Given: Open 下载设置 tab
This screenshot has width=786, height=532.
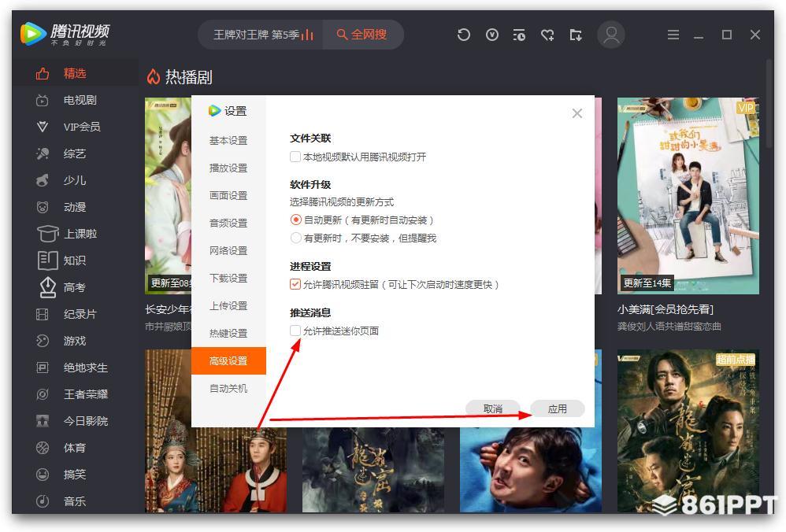Looking at the screenshot, I should pyautogui.click(x=228, y=278).
